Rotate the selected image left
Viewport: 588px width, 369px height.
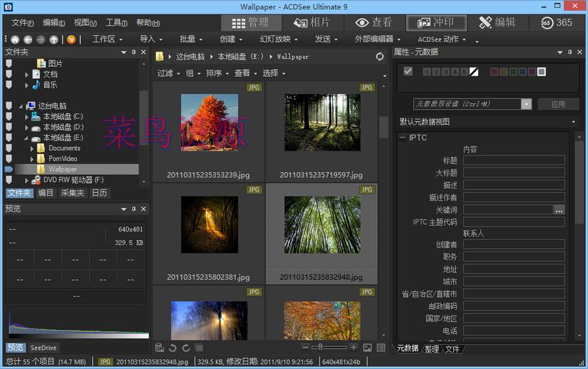172,348
